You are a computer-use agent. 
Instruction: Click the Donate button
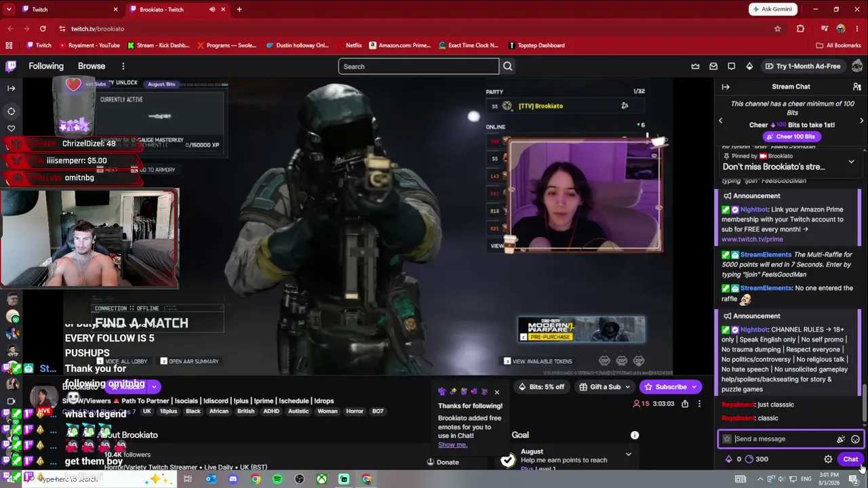coord(442,462)
